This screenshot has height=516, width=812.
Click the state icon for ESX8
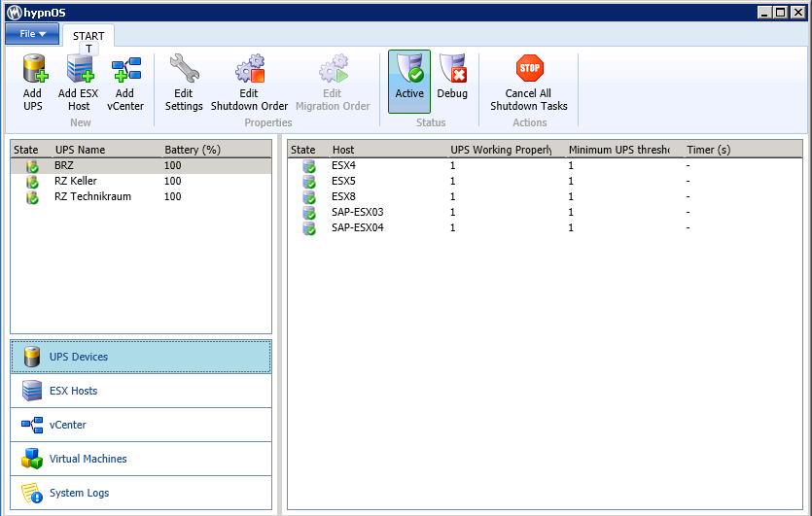[x=309, y=197]
